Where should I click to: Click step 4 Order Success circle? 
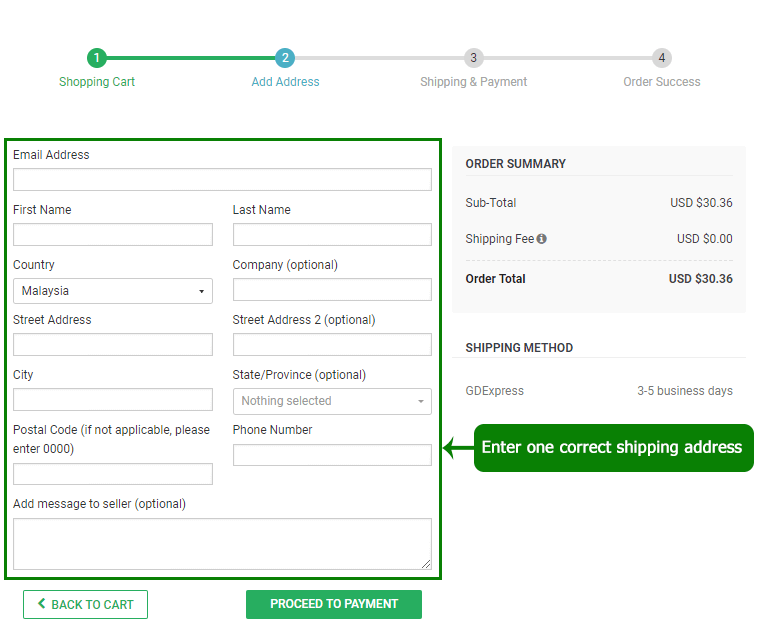click(x=662, y=58)
